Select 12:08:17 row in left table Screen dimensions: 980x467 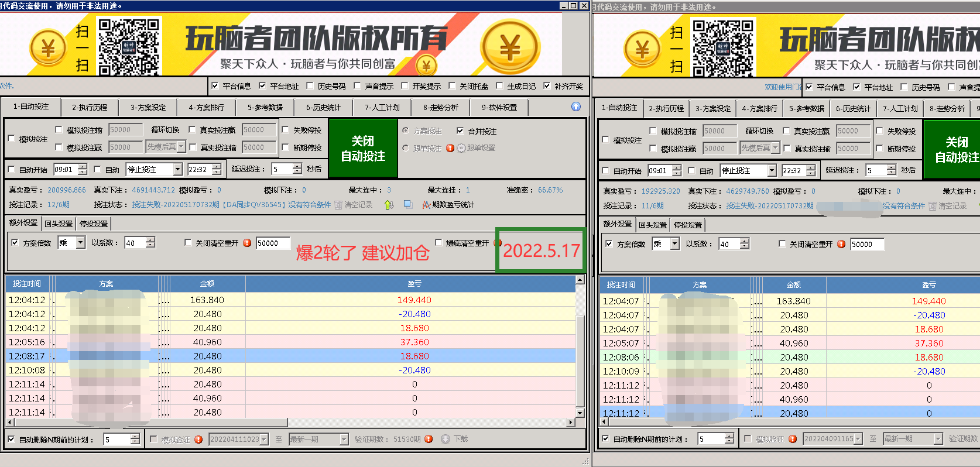coord(290,356)
